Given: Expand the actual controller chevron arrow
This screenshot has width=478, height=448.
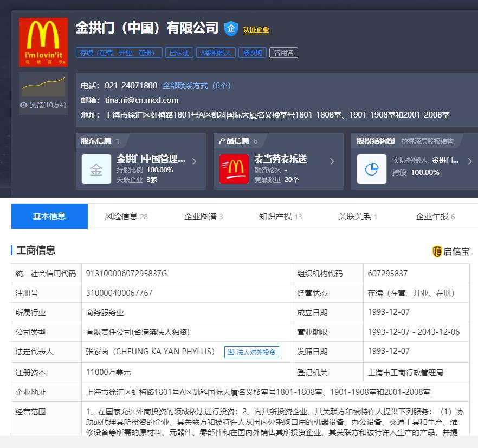Looking at the screenshot, I should pos(469,161).
